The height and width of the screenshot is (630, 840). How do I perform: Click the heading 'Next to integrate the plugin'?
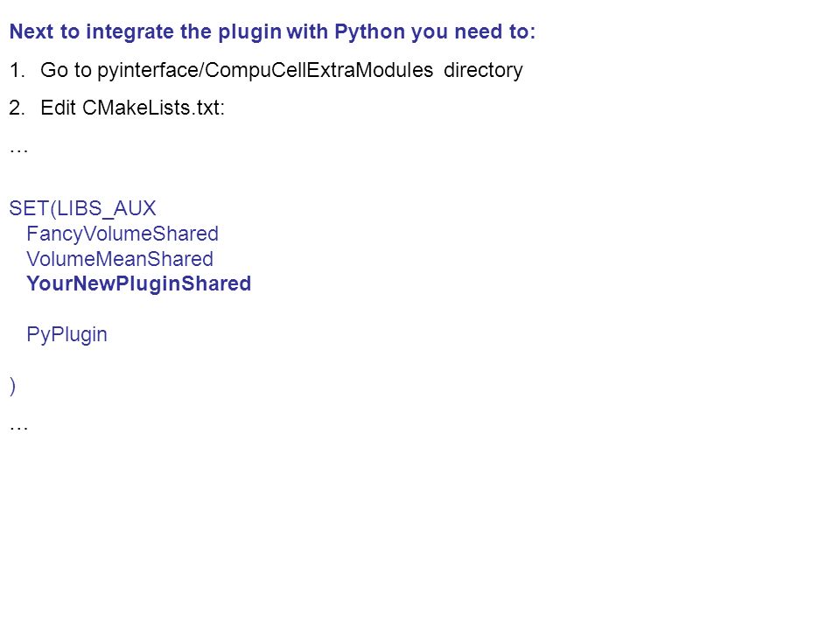coord(273,31)
